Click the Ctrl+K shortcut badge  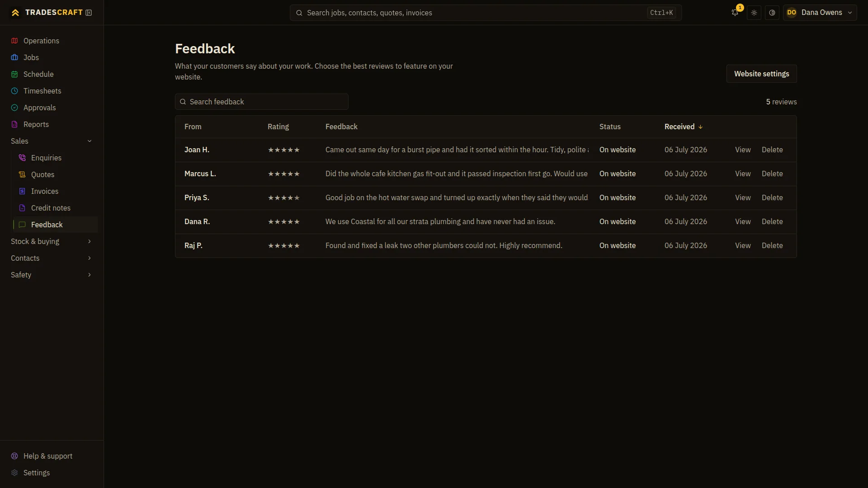(x=661, y=13)
